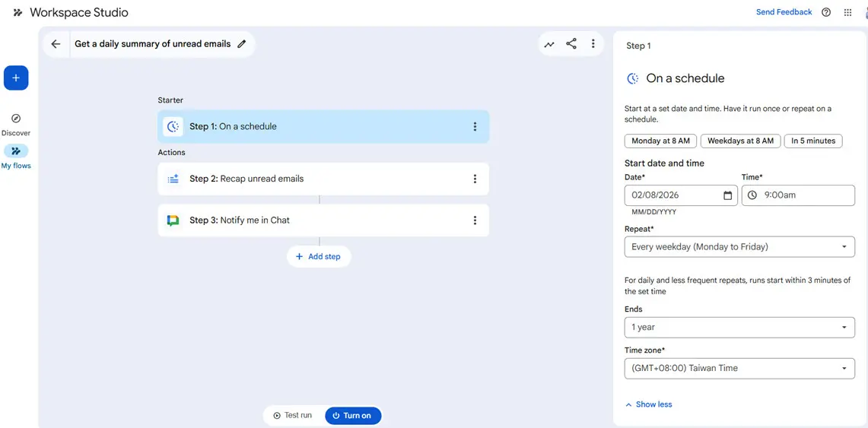Click the My flows menu label
This screenshot has height=428, width=868.
(16, 166)
